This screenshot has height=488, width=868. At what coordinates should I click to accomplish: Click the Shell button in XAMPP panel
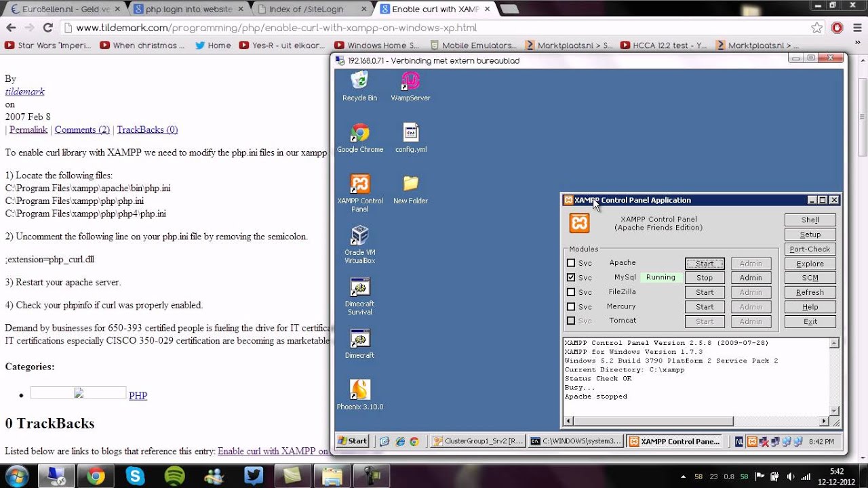pos(810,220)
